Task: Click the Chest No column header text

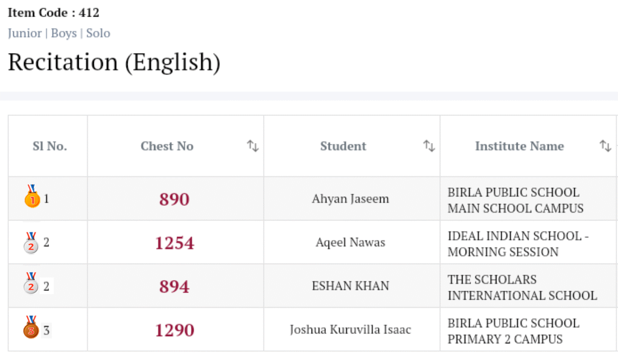Action: point(167,146)
